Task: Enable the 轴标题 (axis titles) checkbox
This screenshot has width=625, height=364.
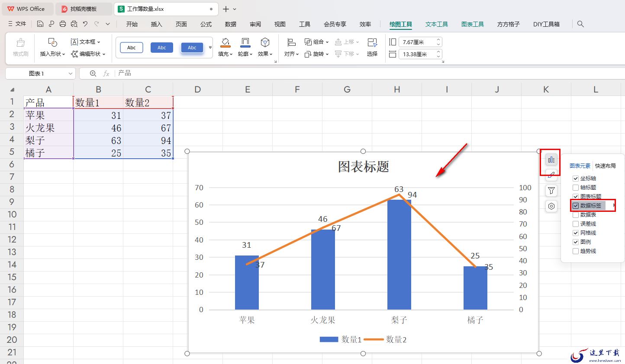Action: (576, 188)
